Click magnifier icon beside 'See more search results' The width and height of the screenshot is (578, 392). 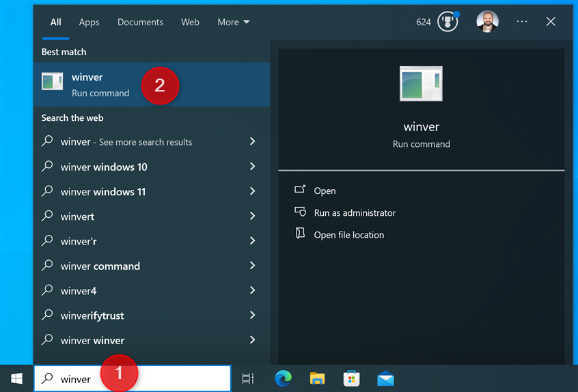tap(47, 141)
